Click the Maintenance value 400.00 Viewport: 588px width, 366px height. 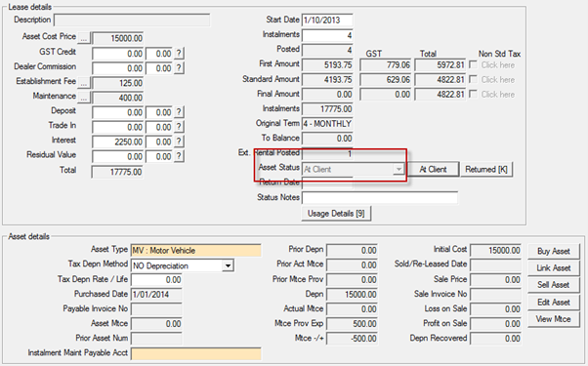coord(117,98)
